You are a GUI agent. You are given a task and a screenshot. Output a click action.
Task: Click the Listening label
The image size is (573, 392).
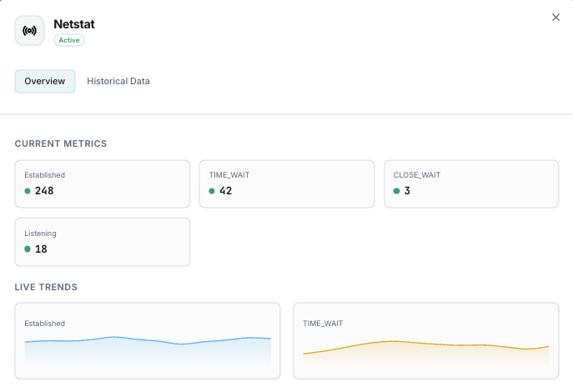coord(40,234)
